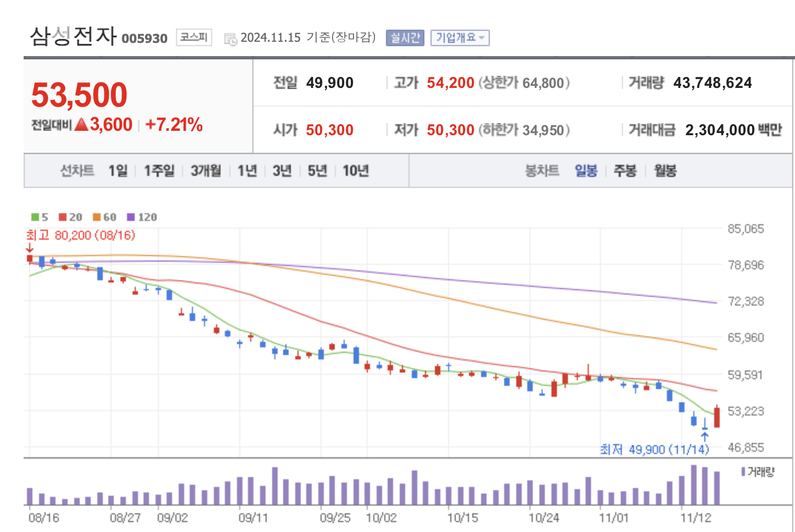795x532 pixels.
Task: Click the purple 120-day moving average legend square
Action: click(x=131, y=217)
